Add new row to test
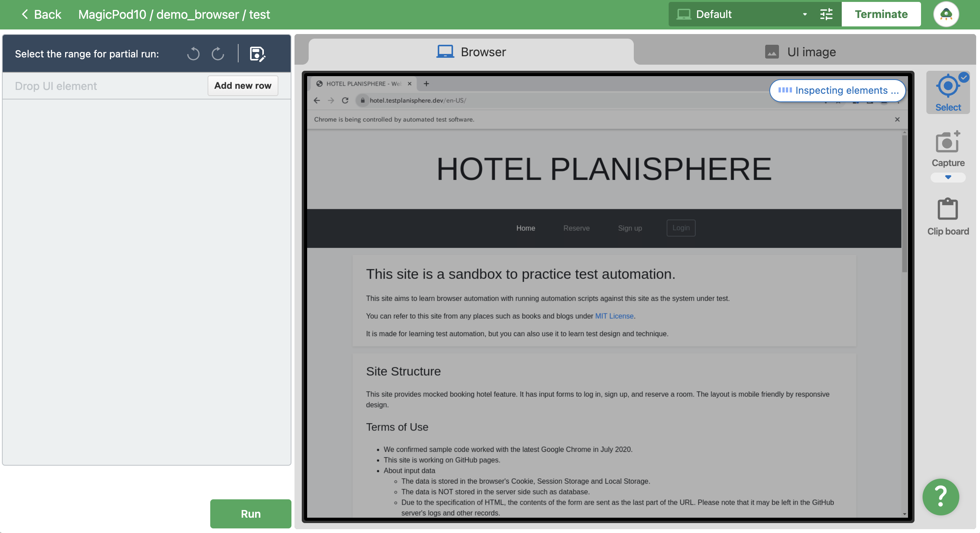The width and height of the screenshot is (980, 533). [x=243, y=85]
